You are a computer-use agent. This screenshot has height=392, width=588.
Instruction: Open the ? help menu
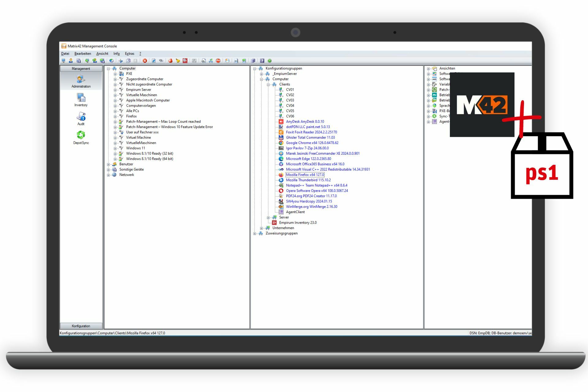coord(140,54)
